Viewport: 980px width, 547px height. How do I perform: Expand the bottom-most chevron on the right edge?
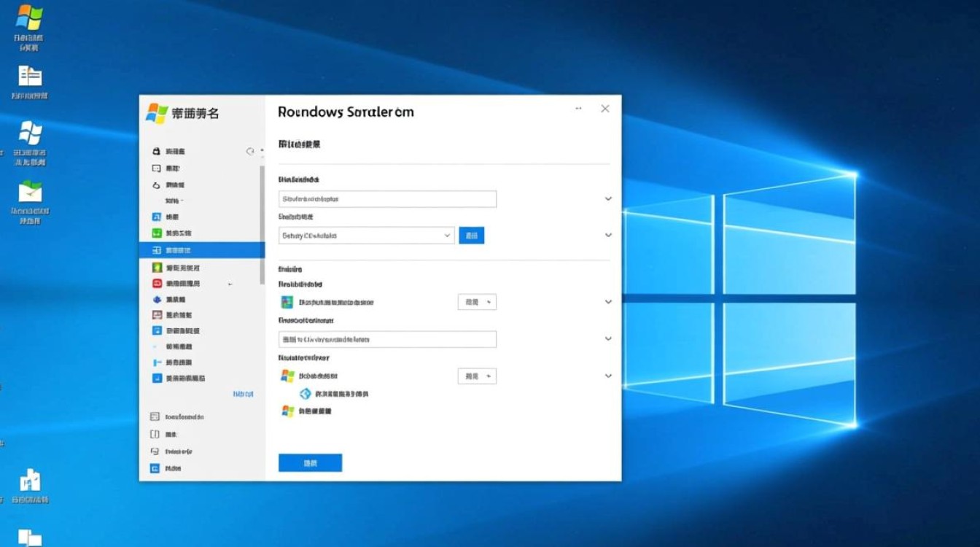pos(608,376)
